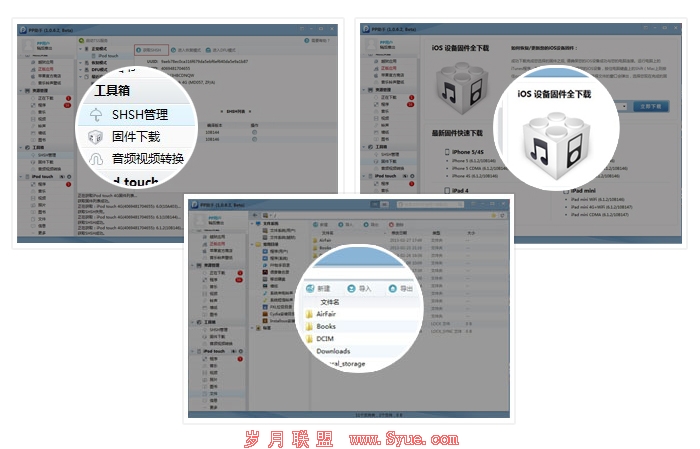Image resolution: width=700 pixels, height=449 pixels.
Task: Click red delete icon in file manager toolbar
Action: click(x=391, y=224)
